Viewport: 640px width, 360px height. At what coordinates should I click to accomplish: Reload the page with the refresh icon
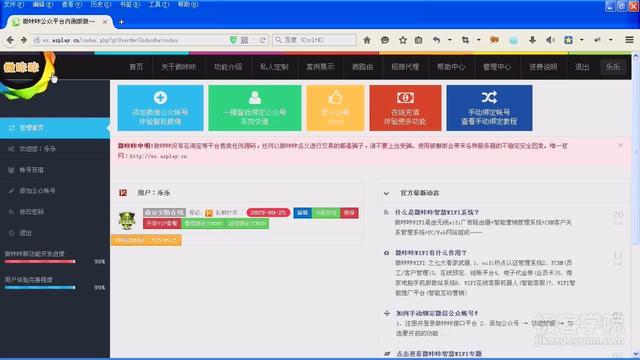point(262,40)
